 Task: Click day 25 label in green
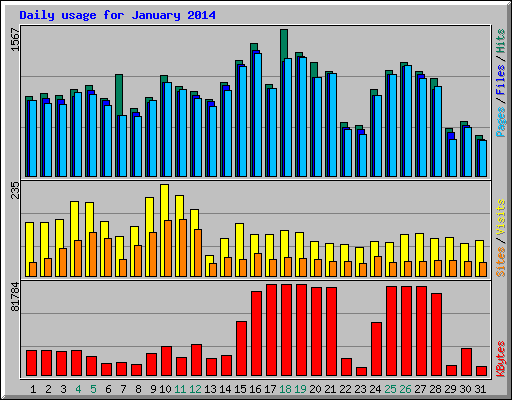(x=390, y=389)
